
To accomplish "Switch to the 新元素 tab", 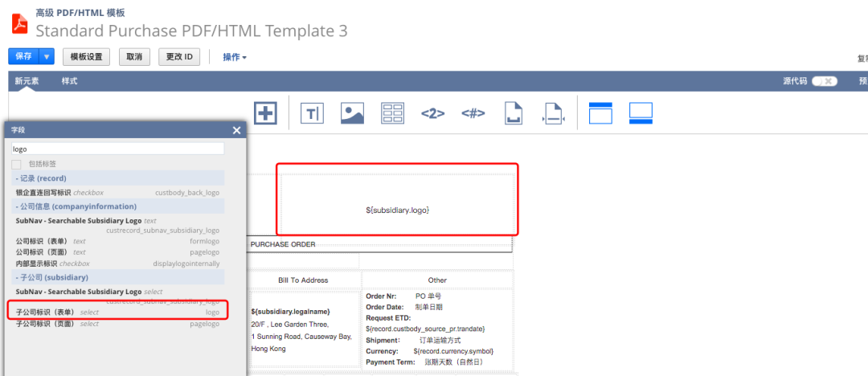I will click(x=27, y=81).
